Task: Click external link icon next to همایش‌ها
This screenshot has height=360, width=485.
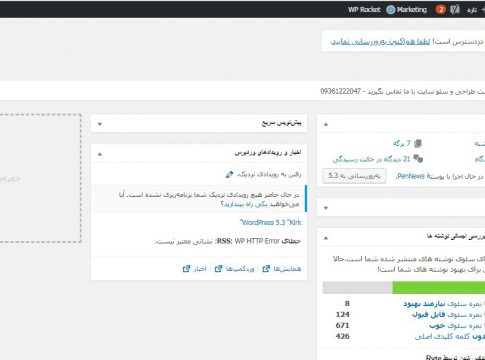Action: coord(266,269)
